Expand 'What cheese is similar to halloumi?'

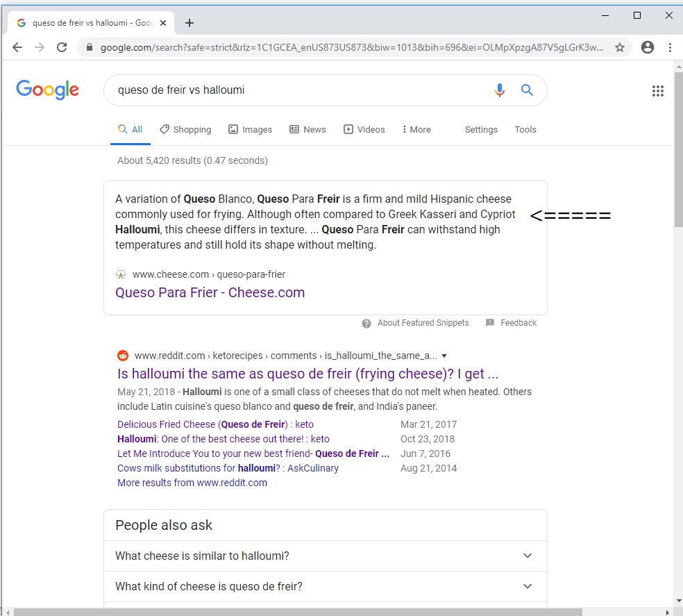tap(326, 556)
